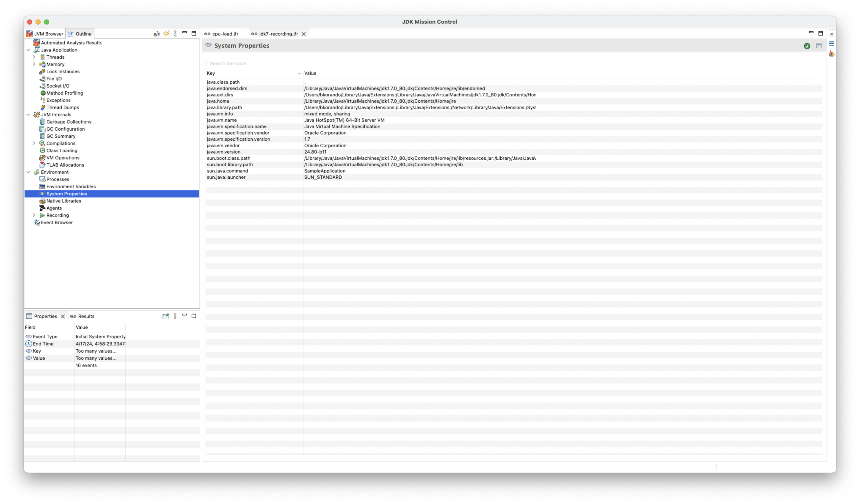The image size is (860, 504).
Task: Collapse the JVM Internals node
Action: (x=28, y=115)
